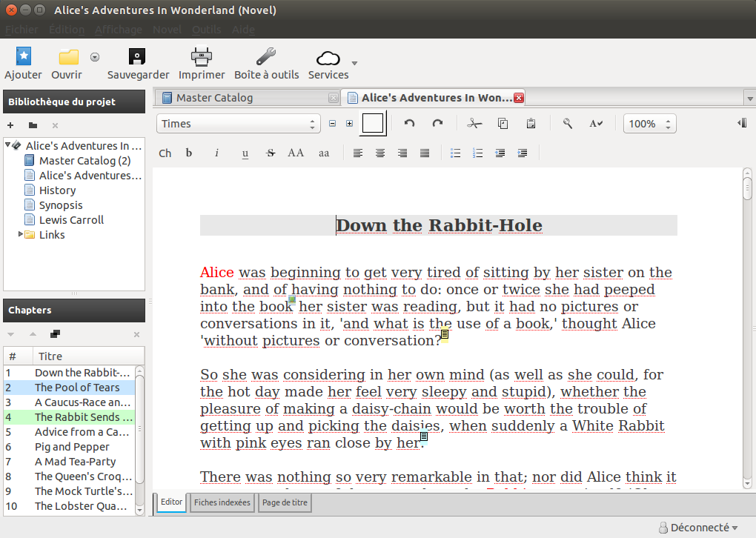This screenshot has height=538, width=756.
Task: Open the Novel menu
Action: [x=168, y=30]
